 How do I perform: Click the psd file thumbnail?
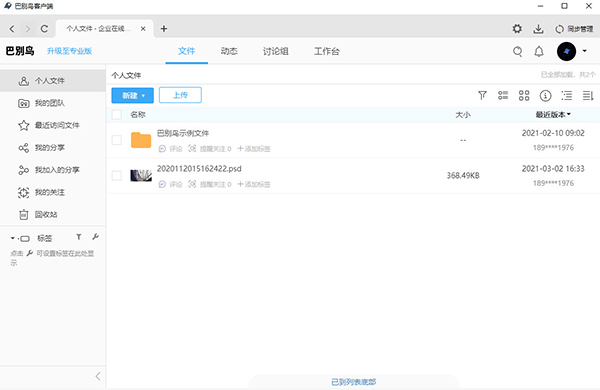point(141,176)
